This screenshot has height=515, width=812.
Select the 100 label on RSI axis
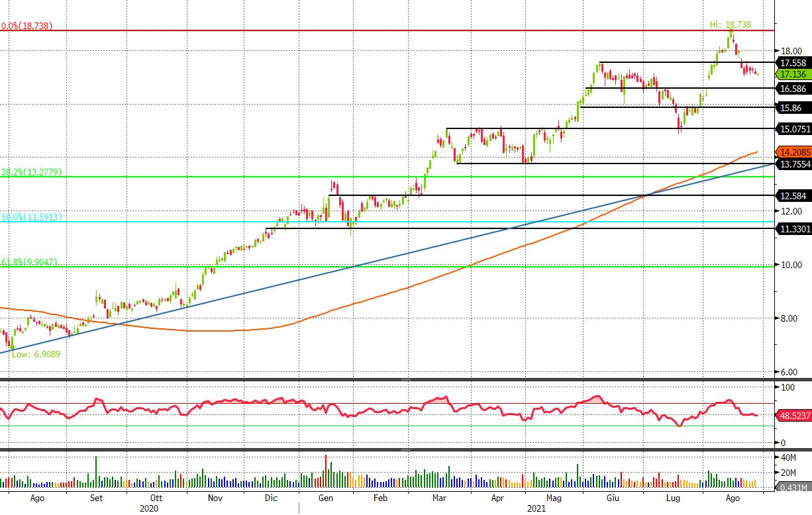coord(789,387)
